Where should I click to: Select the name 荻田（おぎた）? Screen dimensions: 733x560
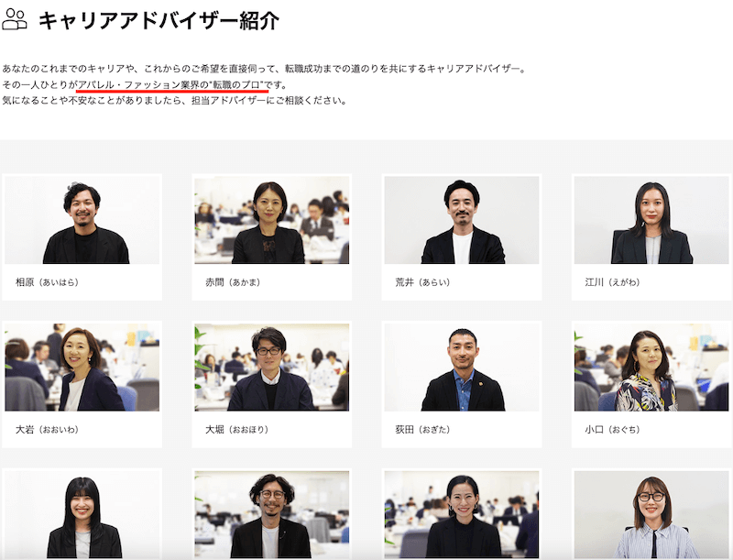click(x=422, y=430)
